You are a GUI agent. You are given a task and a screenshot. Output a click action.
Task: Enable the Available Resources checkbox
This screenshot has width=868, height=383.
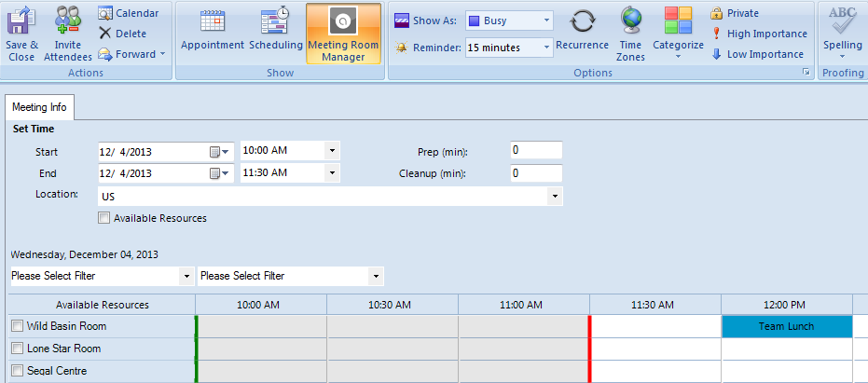[x=104, y=218]
